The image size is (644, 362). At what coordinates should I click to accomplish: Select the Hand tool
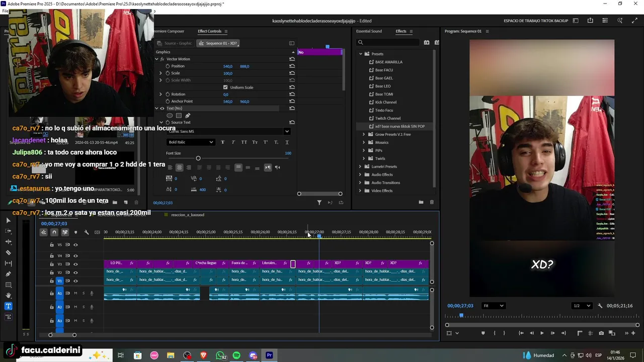(8, 296)
